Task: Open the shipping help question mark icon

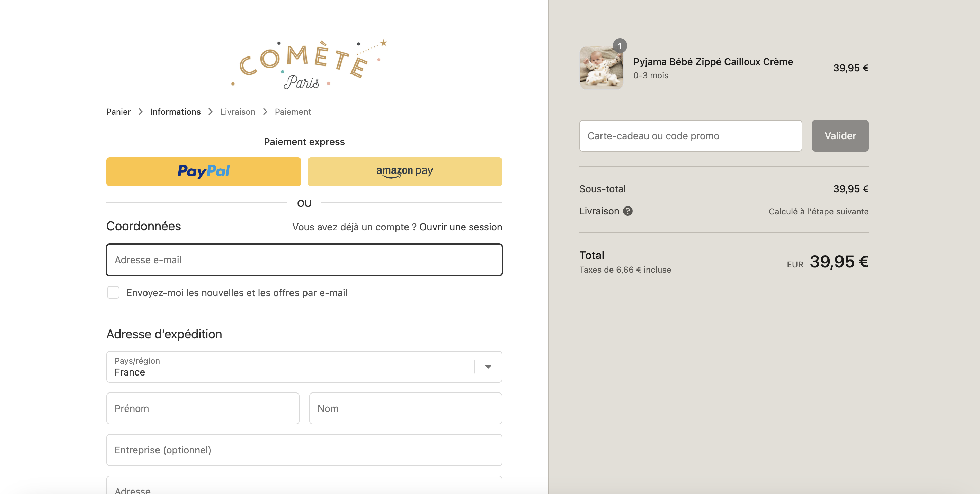Action: point(628,211)
